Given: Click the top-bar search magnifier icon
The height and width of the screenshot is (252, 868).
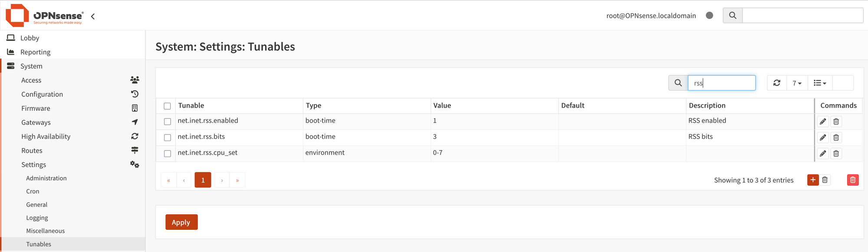Looking at the screenshot, I should click(x=733, y=16).
